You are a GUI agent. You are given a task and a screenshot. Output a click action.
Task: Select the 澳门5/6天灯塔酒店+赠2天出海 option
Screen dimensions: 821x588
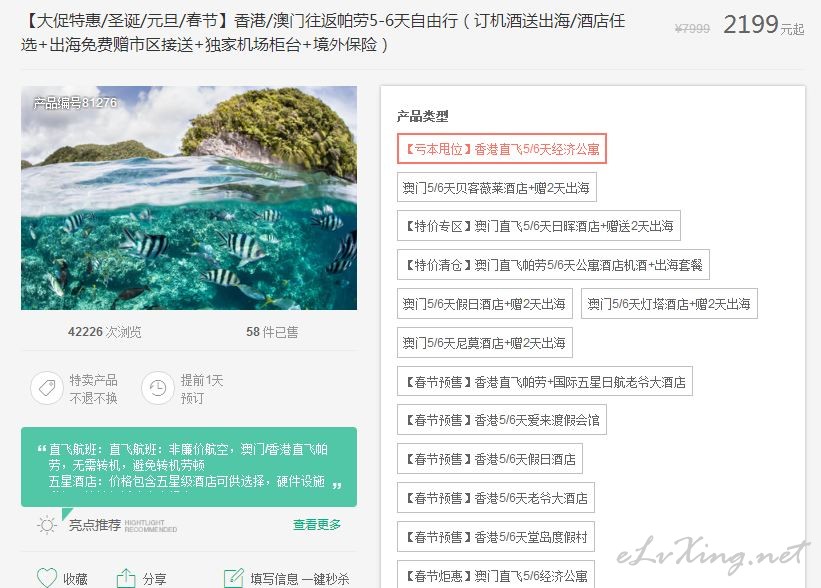tap(669, 304)
